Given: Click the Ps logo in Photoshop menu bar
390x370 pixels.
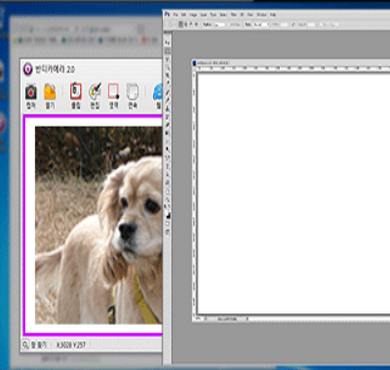Looking at the screenshot, I should coord(167,14).
